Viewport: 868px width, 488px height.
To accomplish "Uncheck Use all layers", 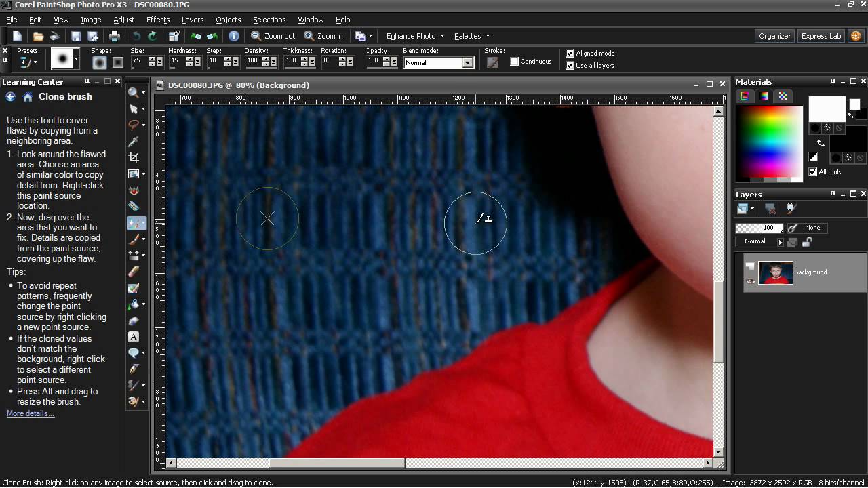I will point(570,66).
